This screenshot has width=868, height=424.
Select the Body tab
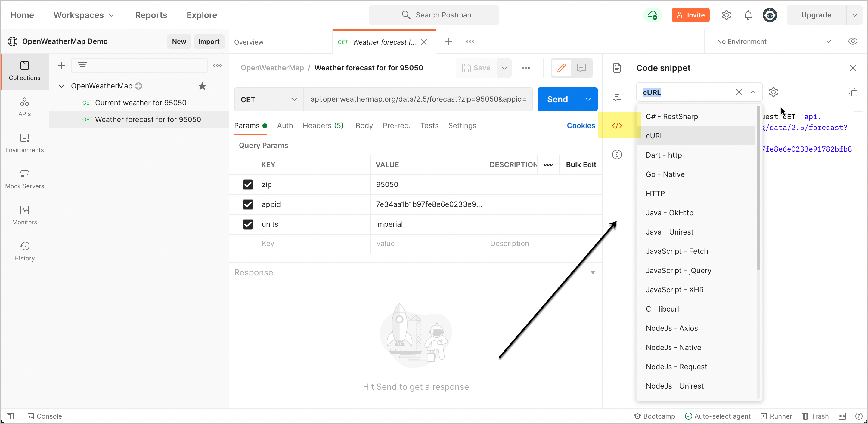tap(364, 126)
